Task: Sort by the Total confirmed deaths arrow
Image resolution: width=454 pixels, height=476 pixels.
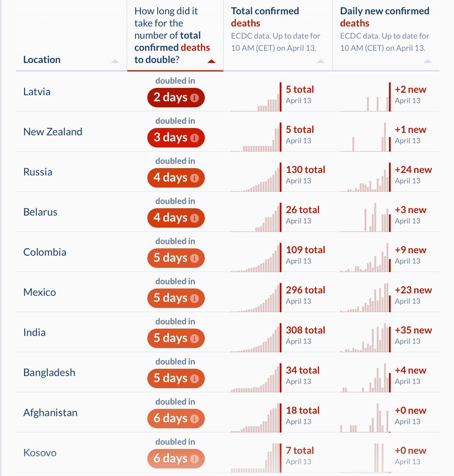Action: coord(320,61)
